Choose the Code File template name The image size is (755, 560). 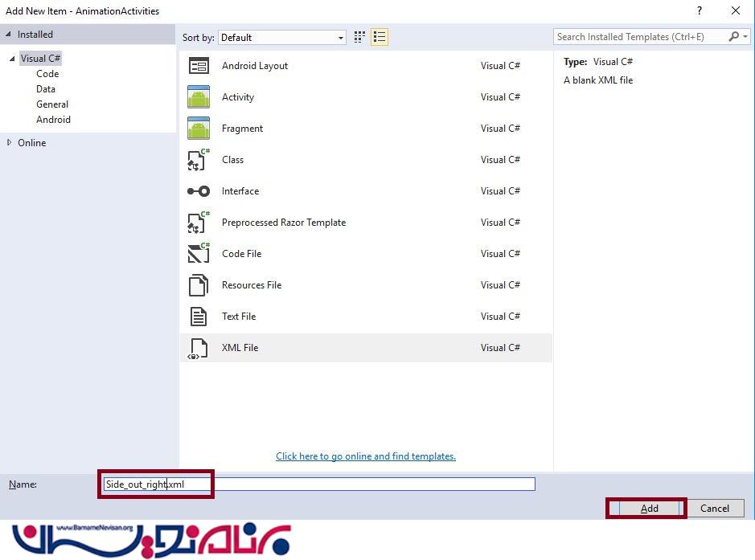tap(242, 254)
